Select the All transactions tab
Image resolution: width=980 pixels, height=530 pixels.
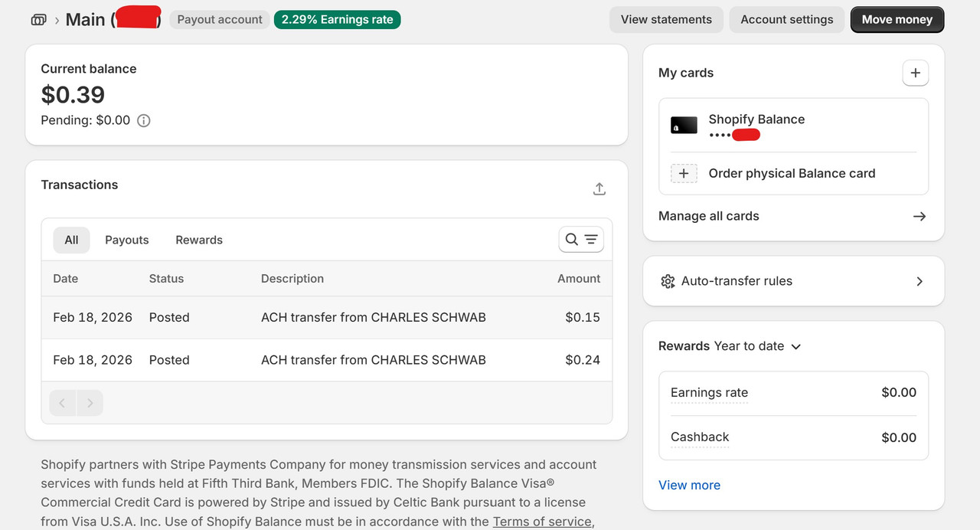pos(71,240)
